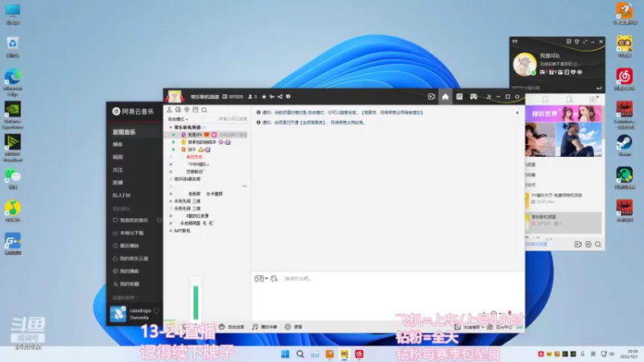Click skin shirt icon in YY title bar
Screen dimensions: 644x362
click(576, 42)
